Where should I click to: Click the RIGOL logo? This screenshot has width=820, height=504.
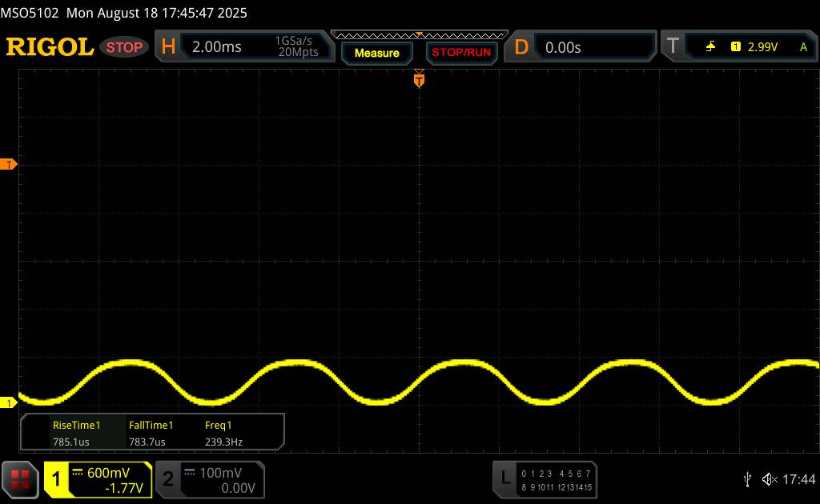[x=50, y=47]
